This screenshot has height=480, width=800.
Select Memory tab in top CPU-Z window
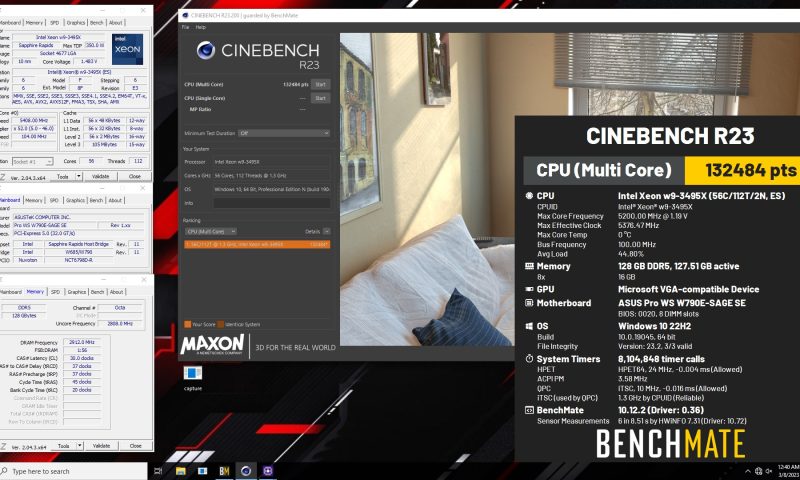point(34,23)
